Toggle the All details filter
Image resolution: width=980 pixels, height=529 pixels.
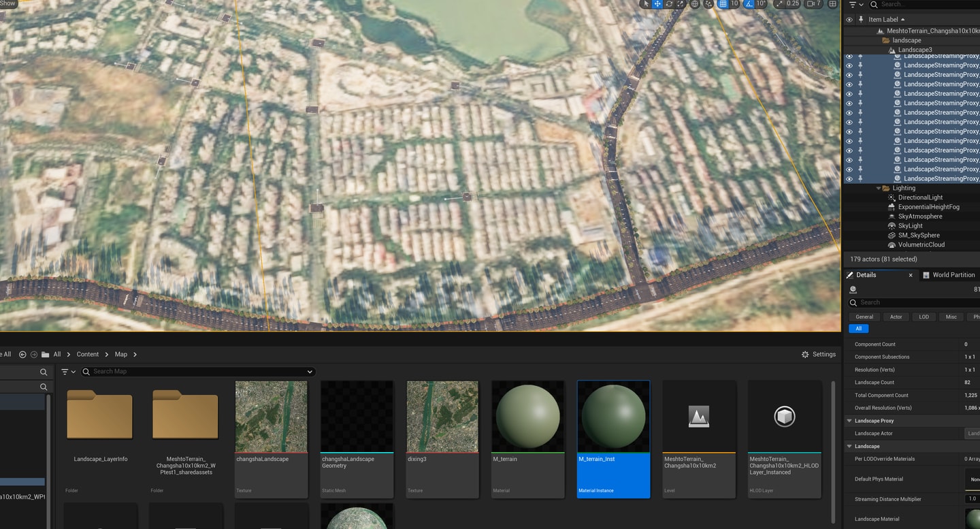[858, 328]
